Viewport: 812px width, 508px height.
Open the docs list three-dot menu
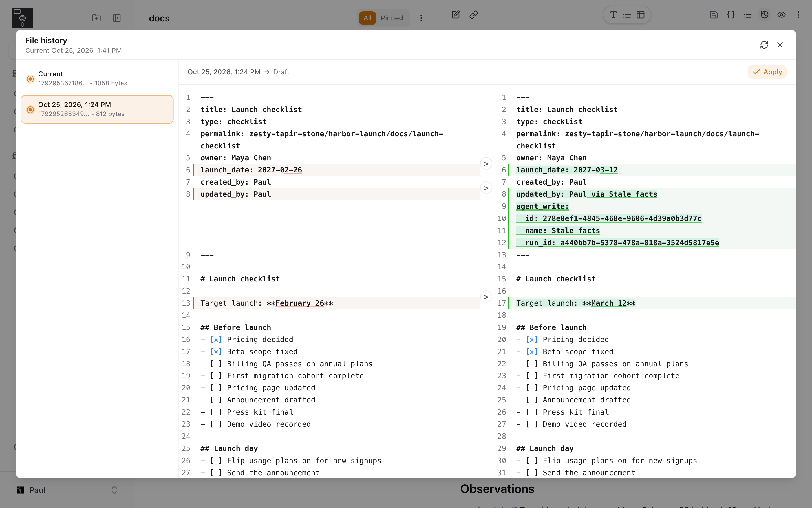pos(421,18)
